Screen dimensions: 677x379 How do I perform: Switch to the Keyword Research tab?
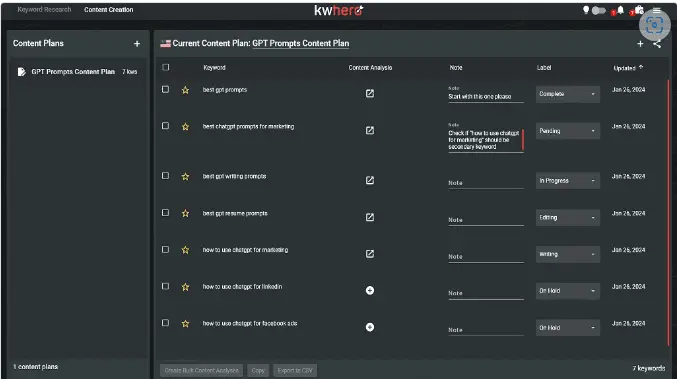pos(44,9)
